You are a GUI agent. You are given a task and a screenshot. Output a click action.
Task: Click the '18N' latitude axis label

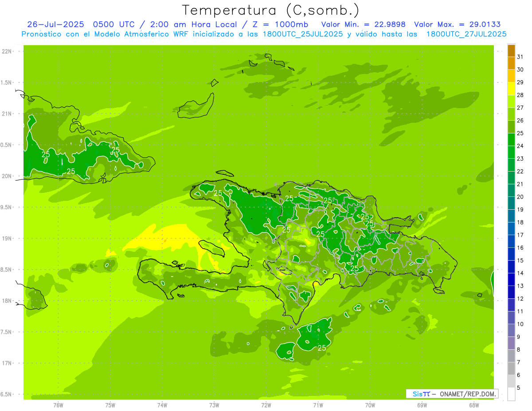[7, 301]
